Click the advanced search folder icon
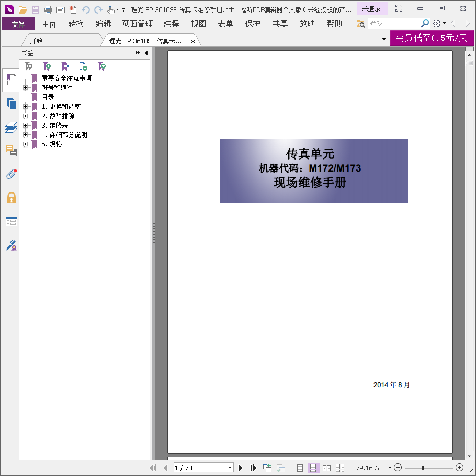The width and height of the screenshot is (476, 476). [360, 24]
